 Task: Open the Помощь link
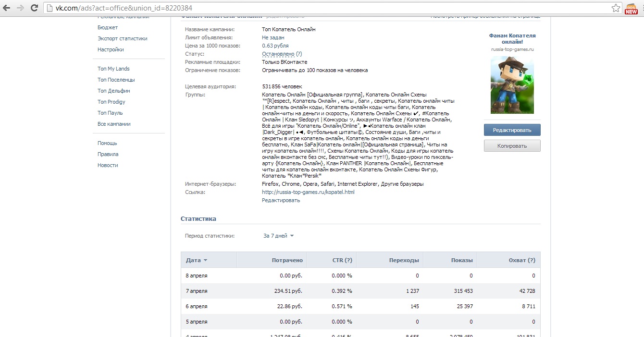click(x=107, y=143)
